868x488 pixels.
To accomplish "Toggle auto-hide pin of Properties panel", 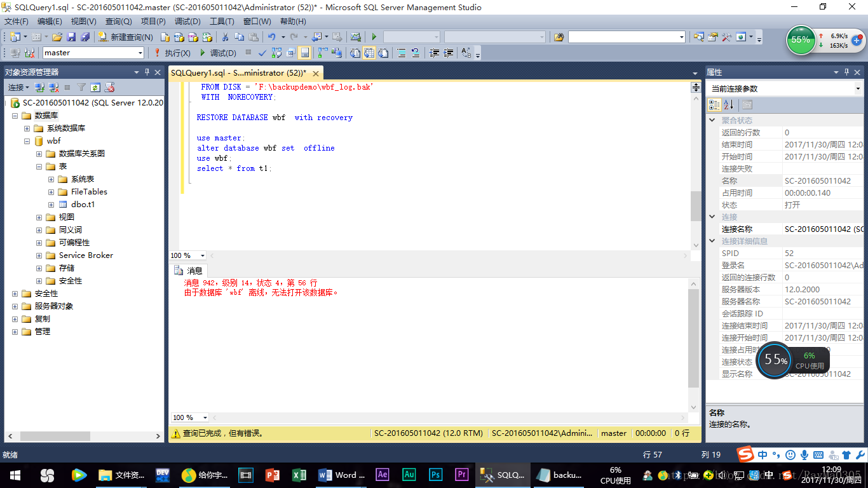I will 847,72.
